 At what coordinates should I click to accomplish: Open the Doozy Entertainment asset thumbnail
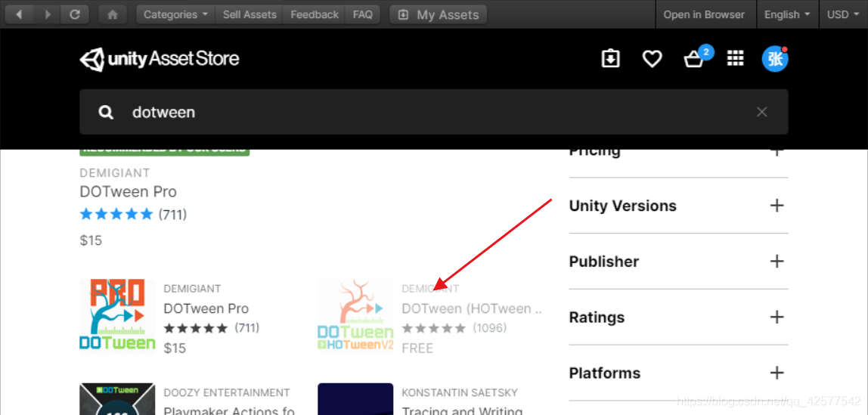coord(117,399)
